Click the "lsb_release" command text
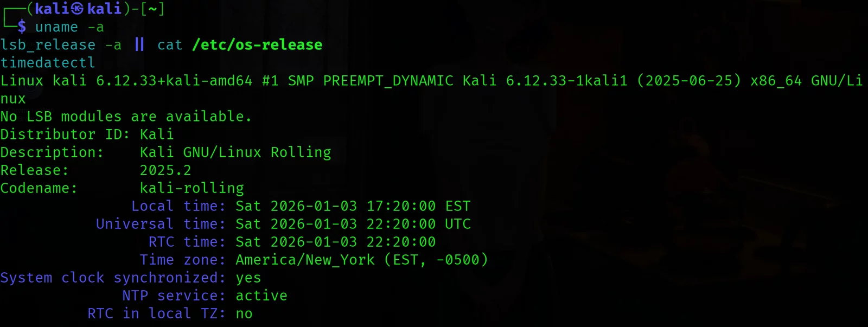This screenshot has width=868, height=327. (48, 45)
